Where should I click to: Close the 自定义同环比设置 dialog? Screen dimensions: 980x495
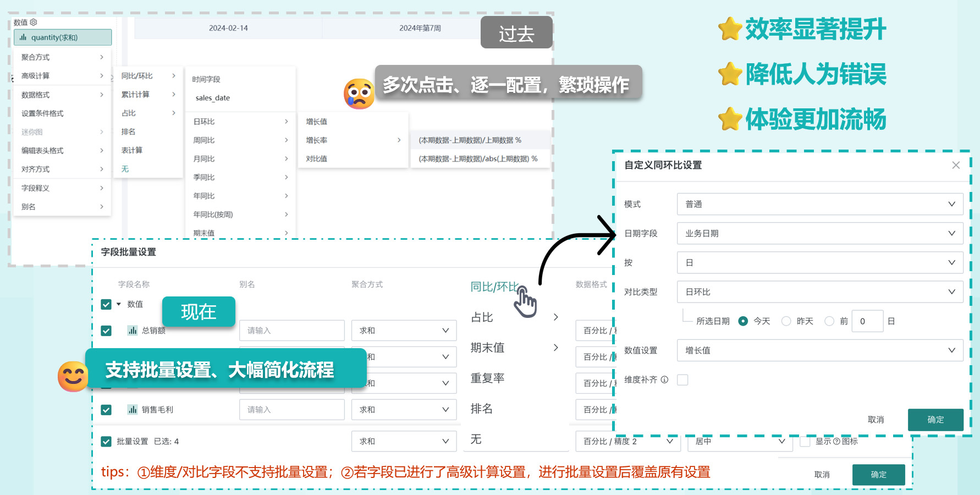[x=956, y=165]
